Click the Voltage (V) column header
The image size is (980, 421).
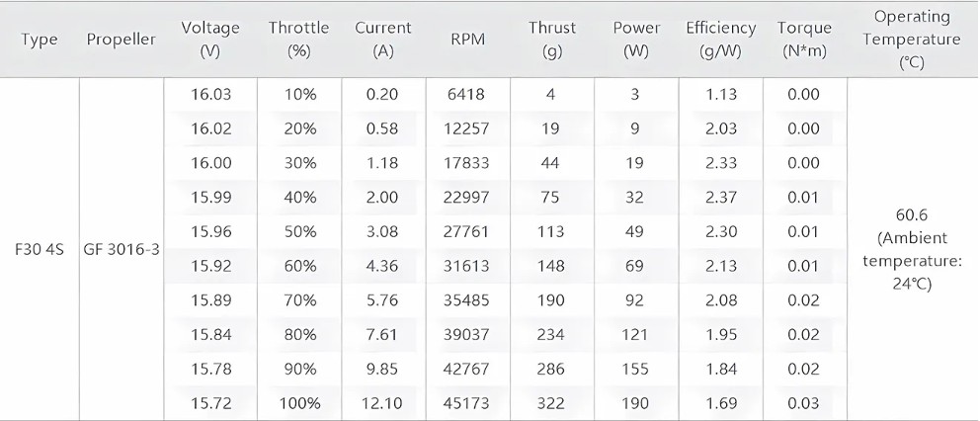coord(210,40)
